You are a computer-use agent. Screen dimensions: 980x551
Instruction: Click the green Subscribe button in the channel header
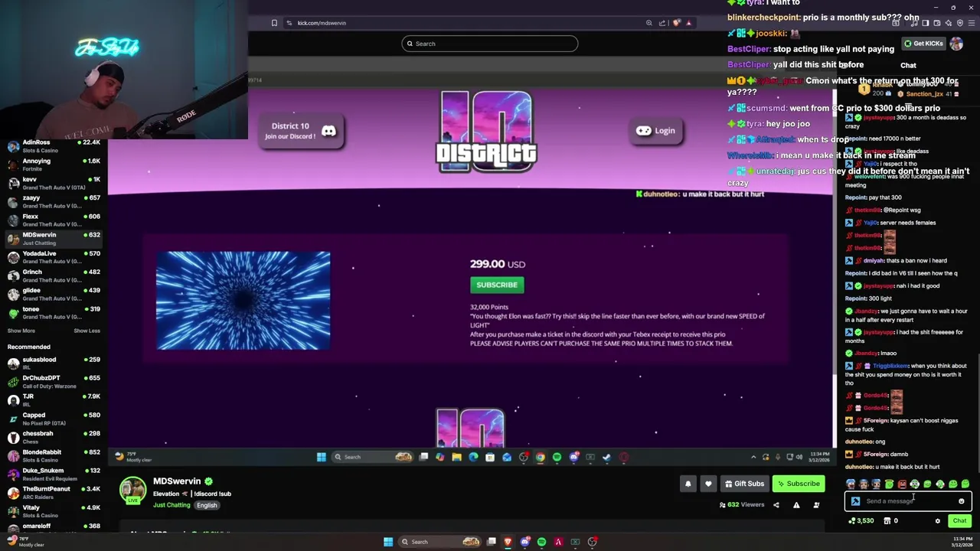pyautogui.click(x=797, y=484)
